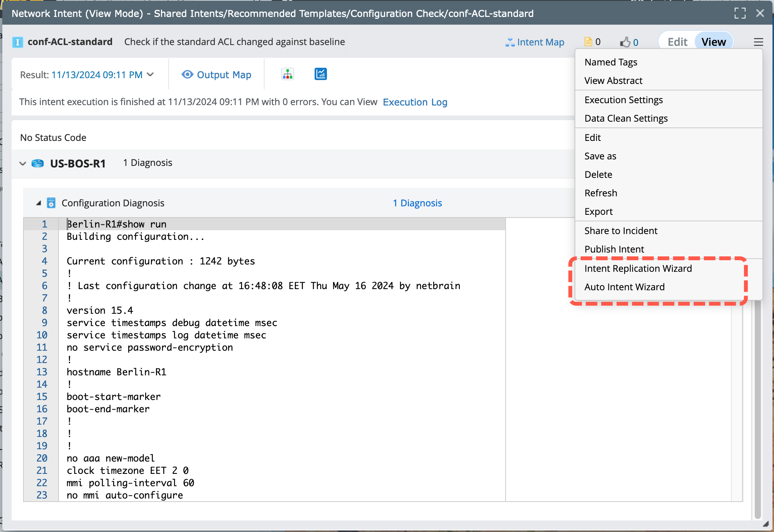Click the thumbs-up like icon
This screenshot has width=774, height=532.
(625, 42)
